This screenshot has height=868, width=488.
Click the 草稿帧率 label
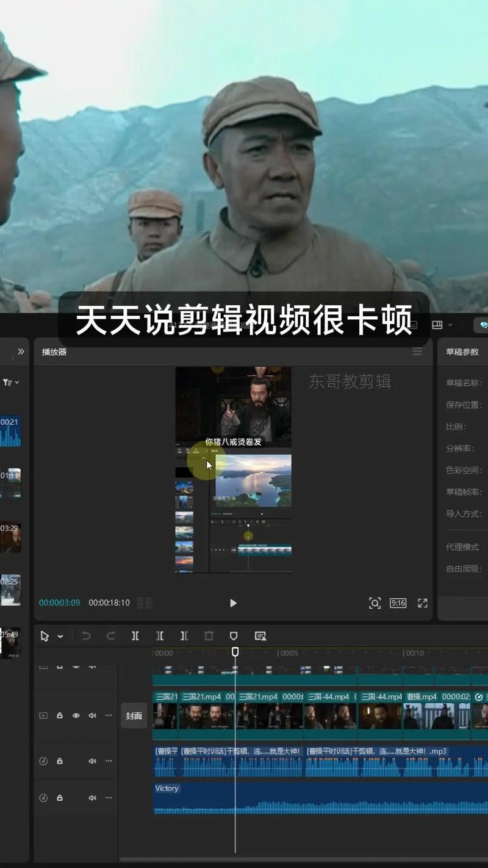pos(464,492)
